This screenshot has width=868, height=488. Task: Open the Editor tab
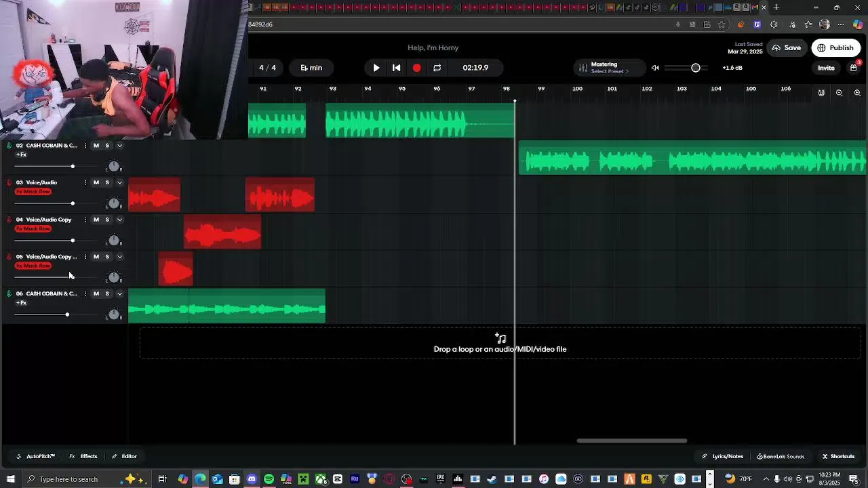(124, 456)
